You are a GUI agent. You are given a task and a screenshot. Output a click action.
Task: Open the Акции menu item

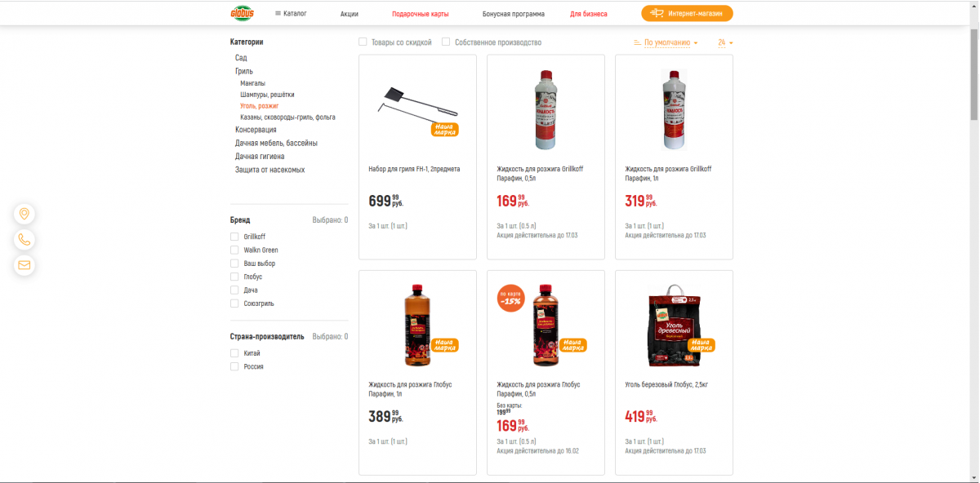click(350, 14)
